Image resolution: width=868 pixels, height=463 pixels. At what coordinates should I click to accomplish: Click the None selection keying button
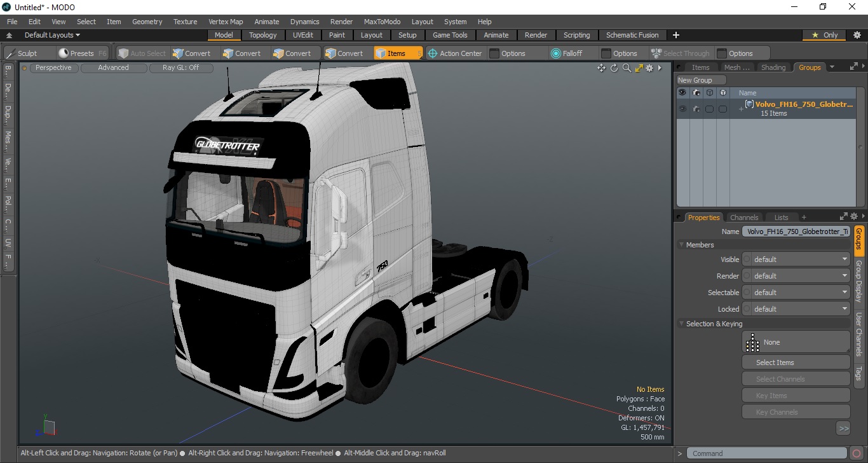pyautogui.click(x=796, y=342)
